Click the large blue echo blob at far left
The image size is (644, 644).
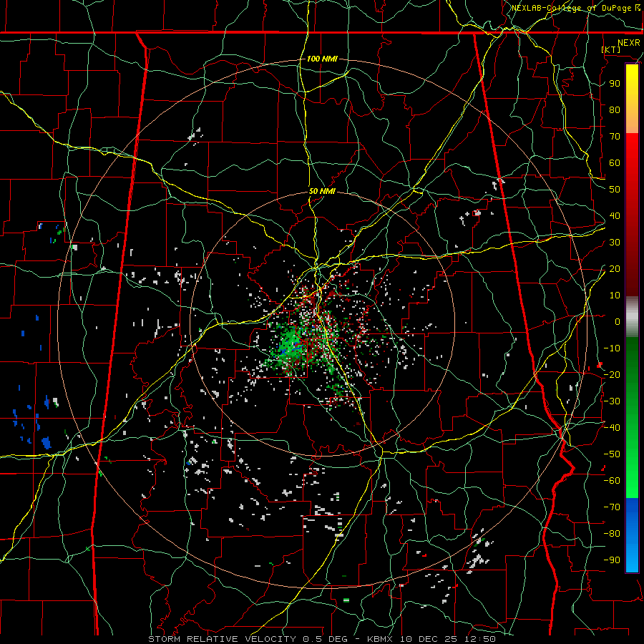pos(46,443)
